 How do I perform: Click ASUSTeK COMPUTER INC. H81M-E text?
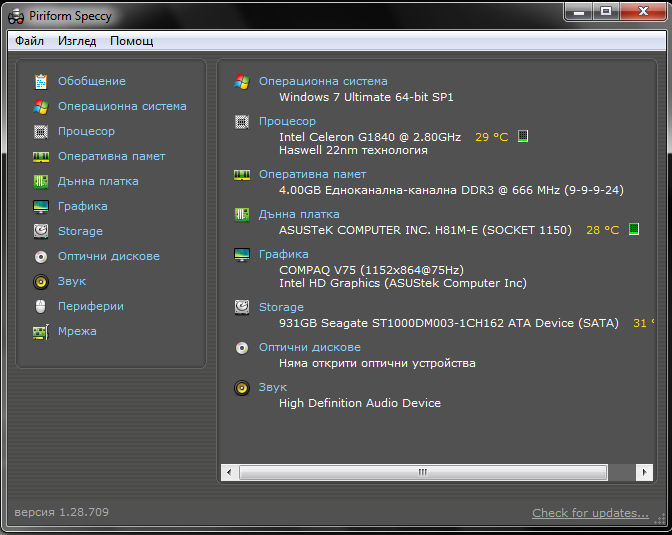425,230
